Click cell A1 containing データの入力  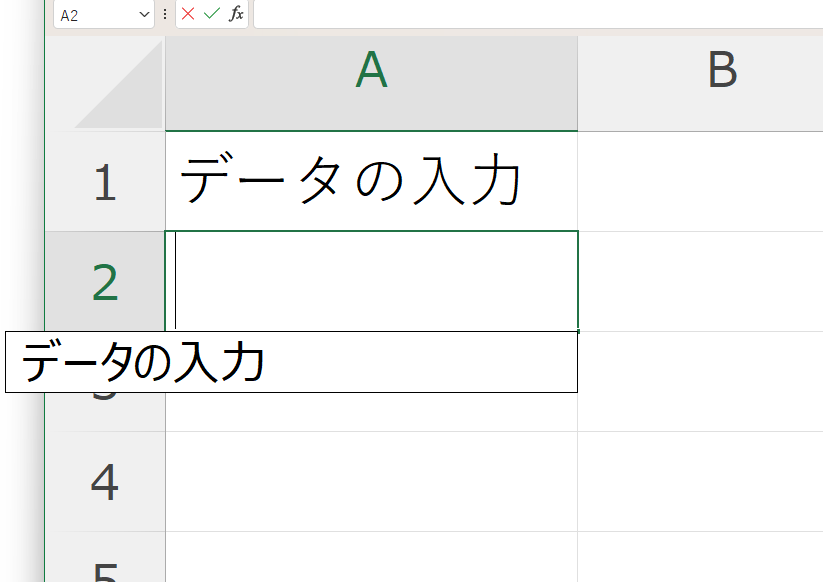pyautogui.click(x=371, y=183)
